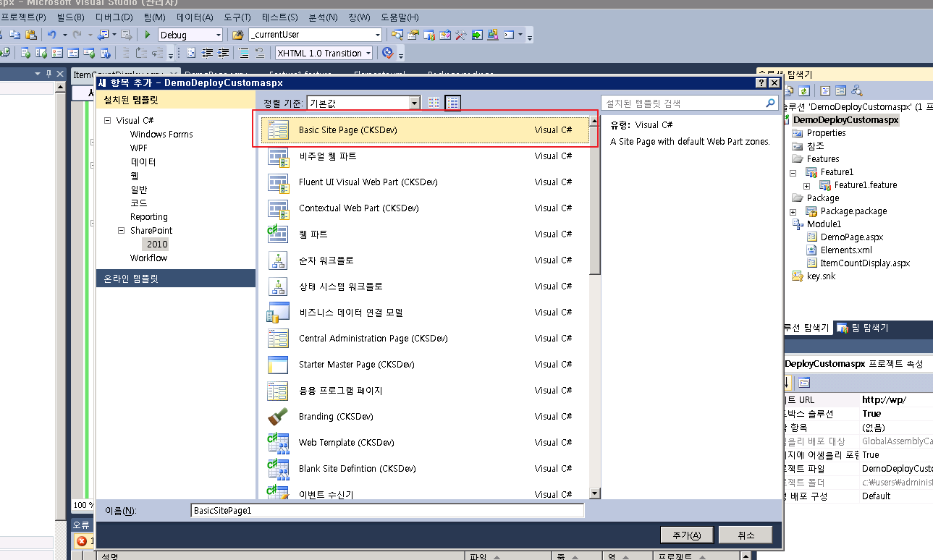Choose the Central Administration Page icon

click(x=278, y=339)
